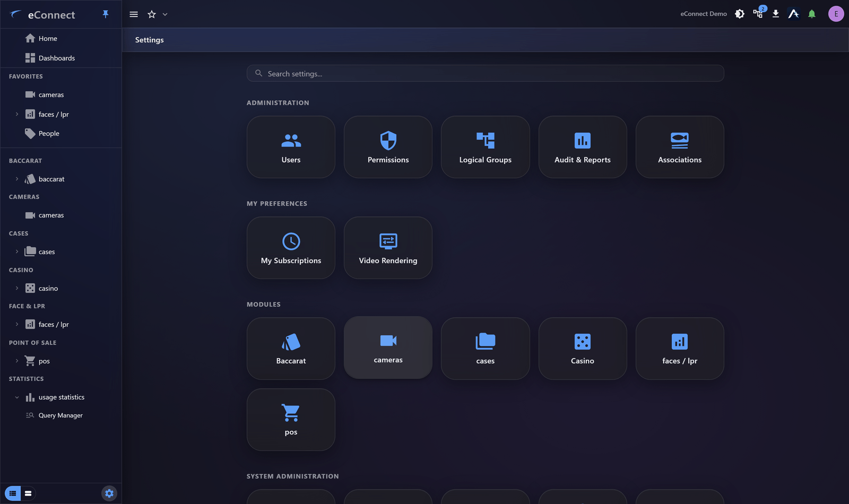Open the Associations card

680,147
